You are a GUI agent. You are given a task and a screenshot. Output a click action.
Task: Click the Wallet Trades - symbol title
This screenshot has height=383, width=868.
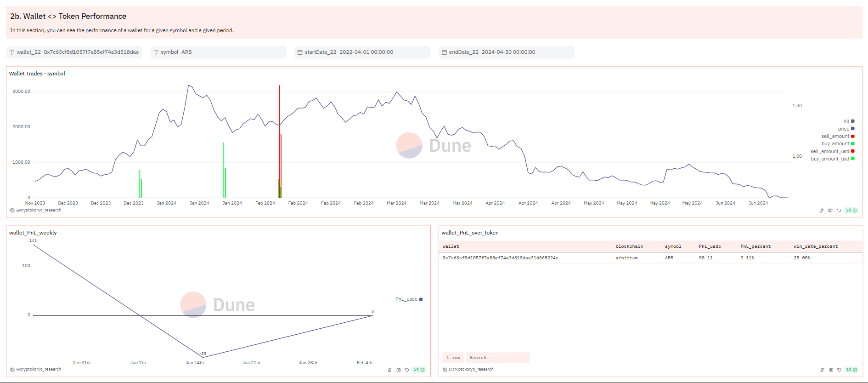pyautogui.click(x=37, y=74)
